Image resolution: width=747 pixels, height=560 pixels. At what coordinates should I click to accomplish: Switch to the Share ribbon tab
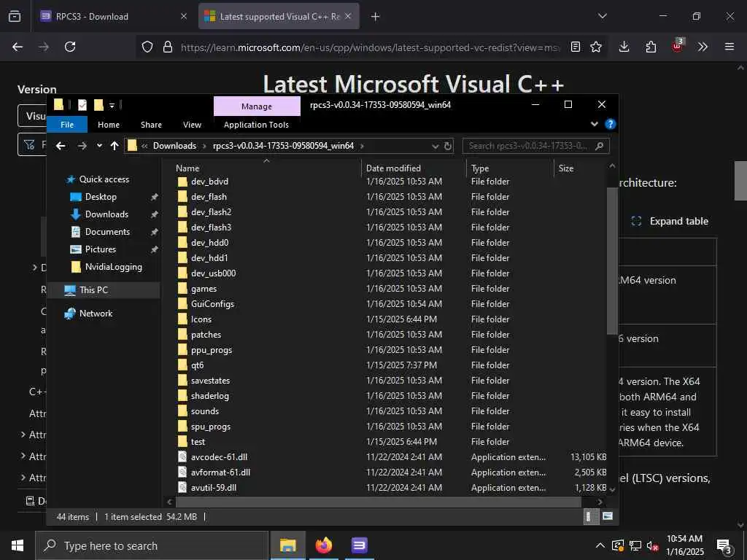[151, 124]
